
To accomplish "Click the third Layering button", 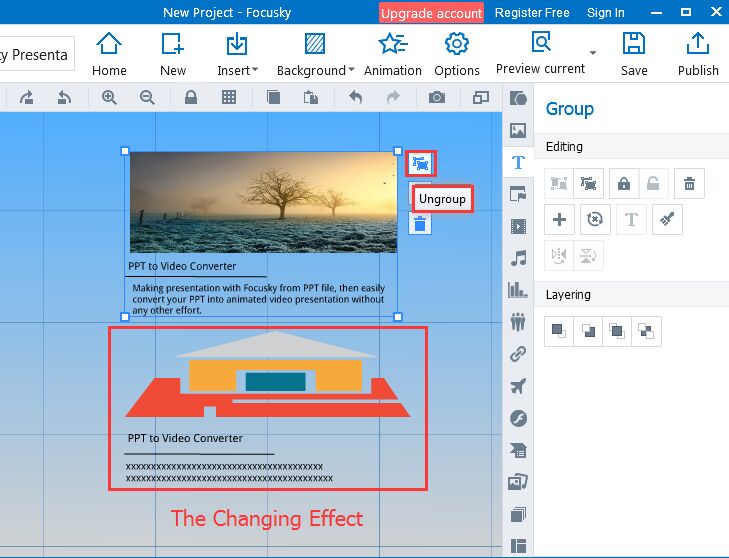I will [617, 331].
